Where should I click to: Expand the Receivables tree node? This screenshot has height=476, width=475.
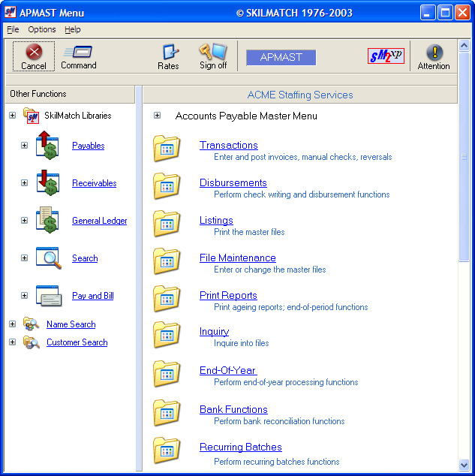coord(24,182)
